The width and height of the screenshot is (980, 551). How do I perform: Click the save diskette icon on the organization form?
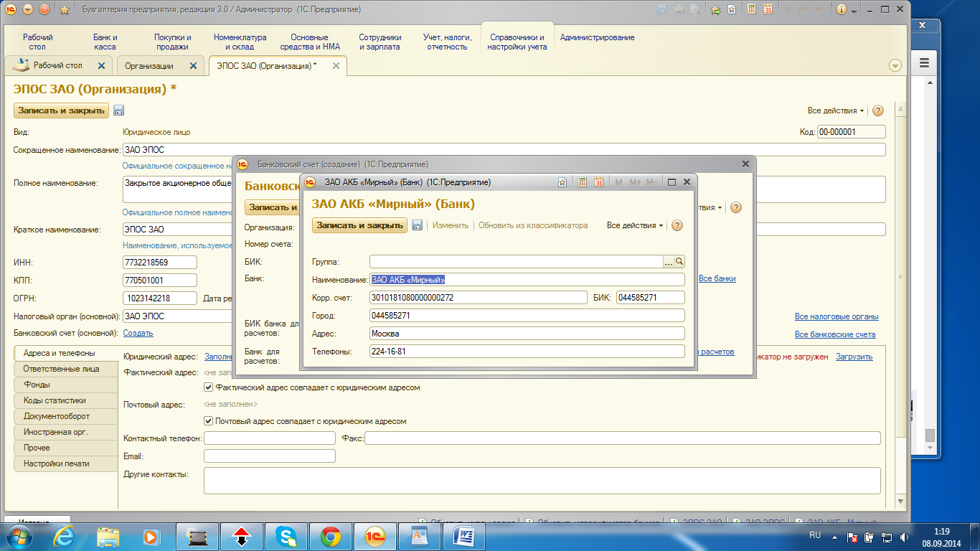point(118,110)
